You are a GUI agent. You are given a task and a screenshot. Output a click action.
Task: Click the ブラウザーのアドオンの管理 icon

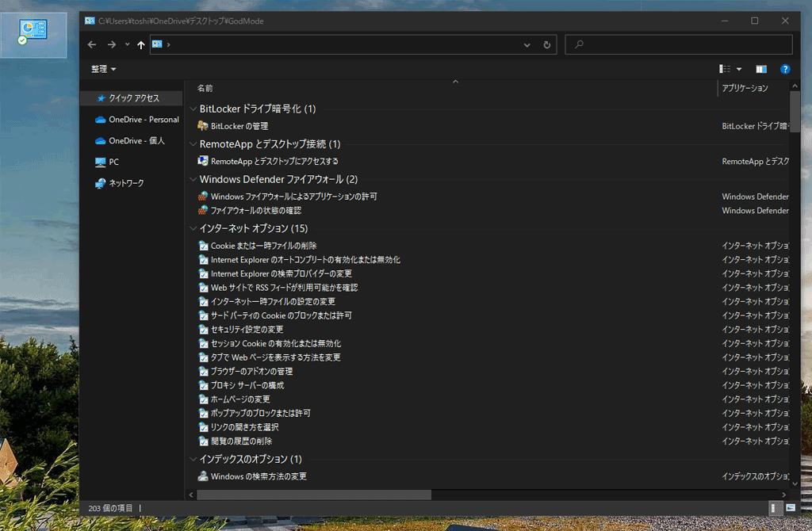[204, 372]
